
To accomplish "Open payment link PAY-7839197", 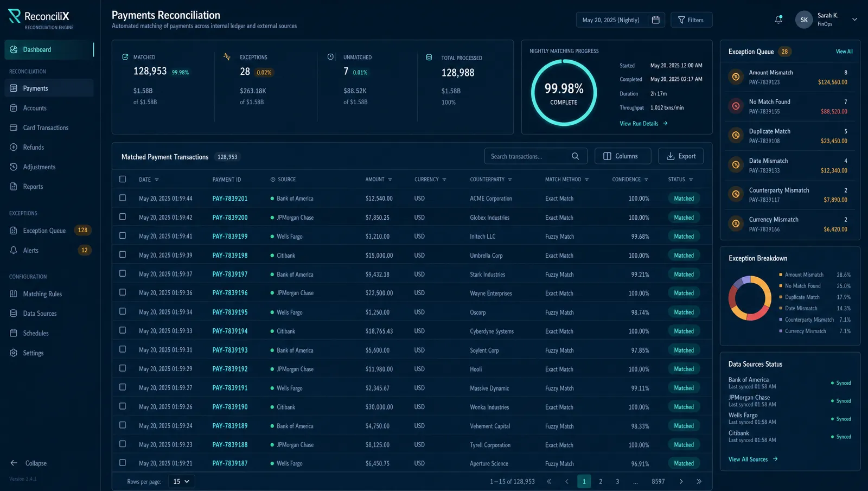I will coord(230,274).
